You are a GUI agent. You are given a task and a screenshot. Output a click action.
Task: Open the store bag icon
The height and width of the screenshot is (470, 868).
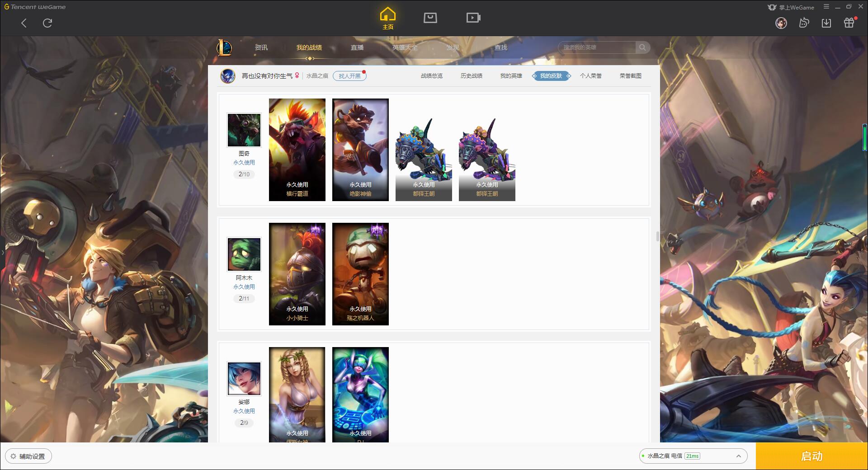pyautogui.click(x=430, y=18)
